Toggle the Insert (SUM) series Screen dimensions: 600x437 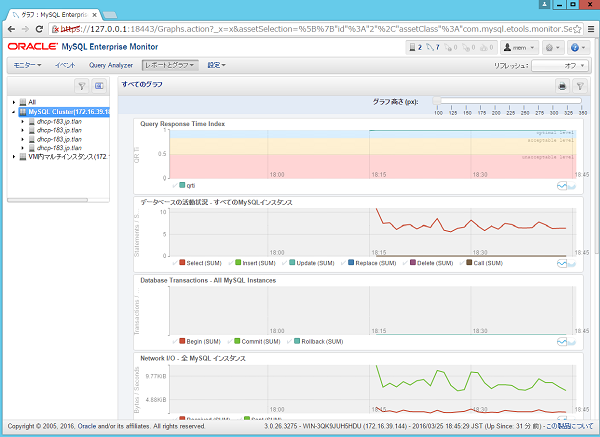[252, 263]
